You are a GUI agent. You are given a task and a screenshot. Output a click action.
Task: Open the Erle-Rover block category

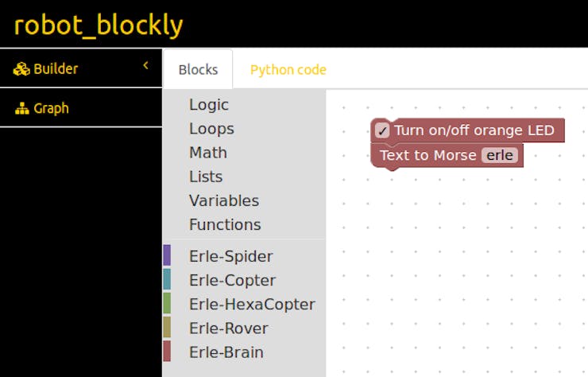[x=229, y=328]
